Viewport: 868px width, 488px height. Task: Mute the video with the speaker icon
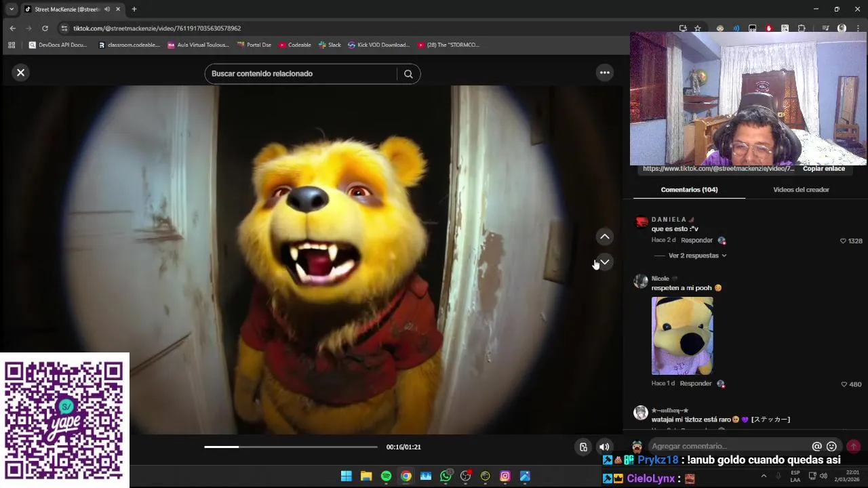coord(604,447)
